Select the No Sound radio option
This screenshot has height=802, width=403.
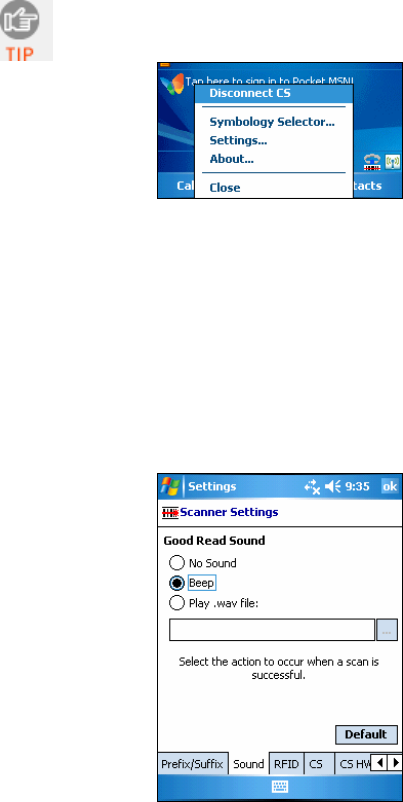tap(176, 564)
